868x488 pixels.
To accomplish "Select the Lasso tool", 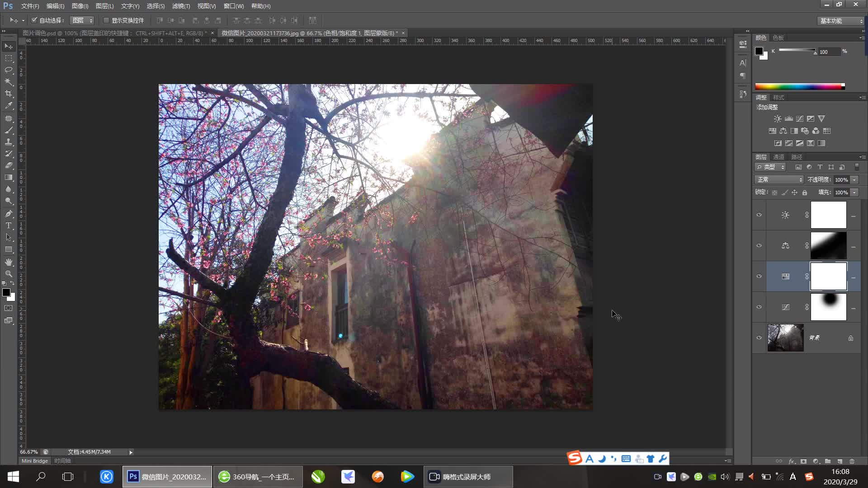I will tap(9, 70).
